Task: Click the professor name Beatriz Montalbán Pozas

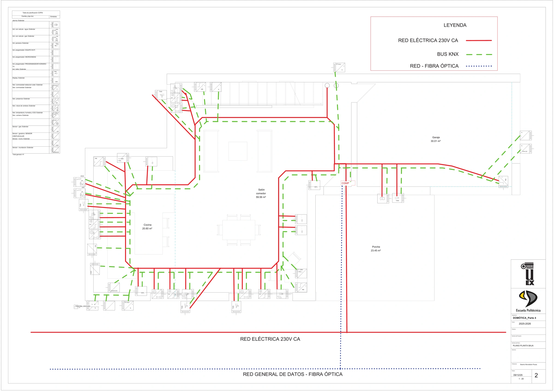Action: pyautogui.click(x=528, y=365)
